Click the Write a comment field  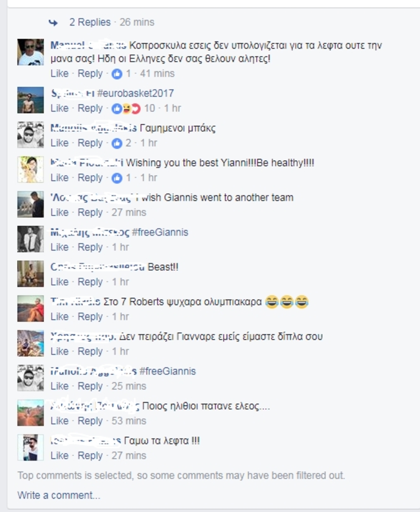(x=59, y=496)
